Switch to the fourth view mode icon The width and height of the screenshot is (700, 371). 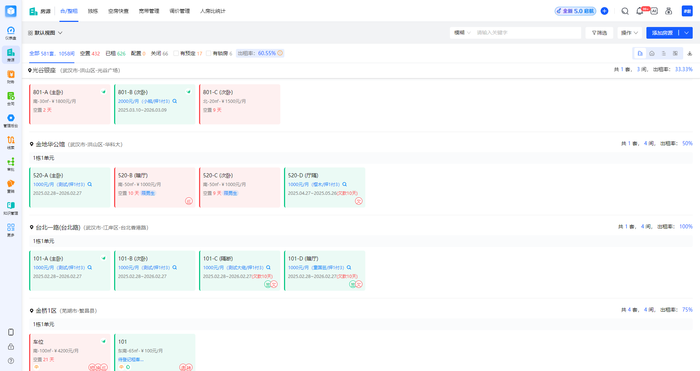[675, 53]
